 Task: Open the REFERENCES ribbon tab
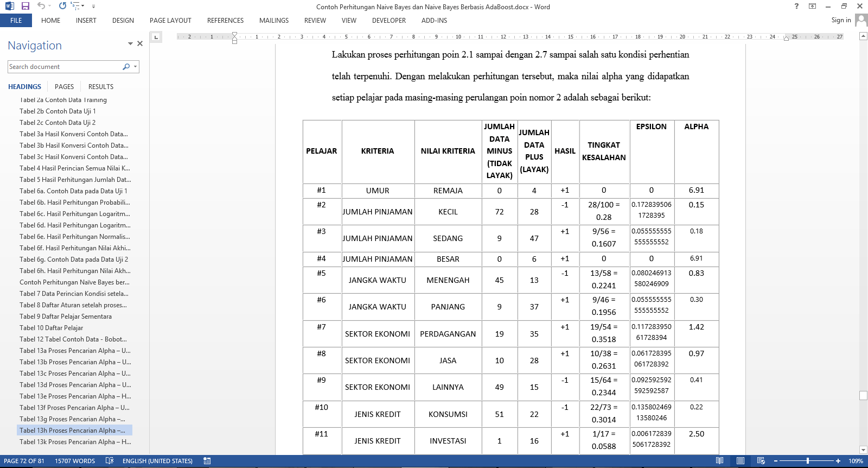point(225,21)
